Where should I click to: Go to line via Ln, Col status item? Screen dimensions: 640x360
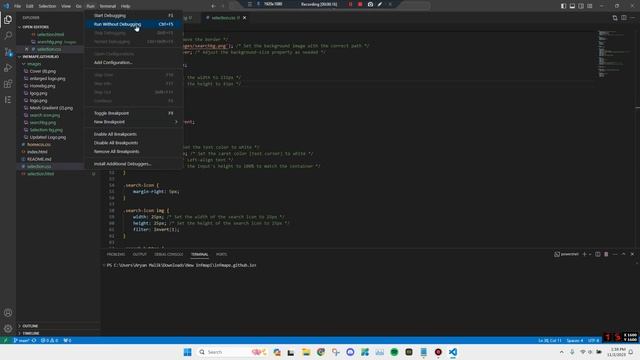tap(549, 340)
